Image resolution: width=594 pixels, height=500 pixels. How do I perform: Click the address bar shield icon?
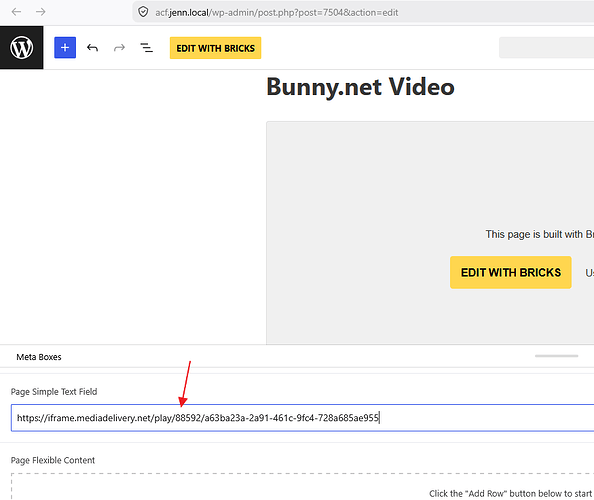[143, 12]
